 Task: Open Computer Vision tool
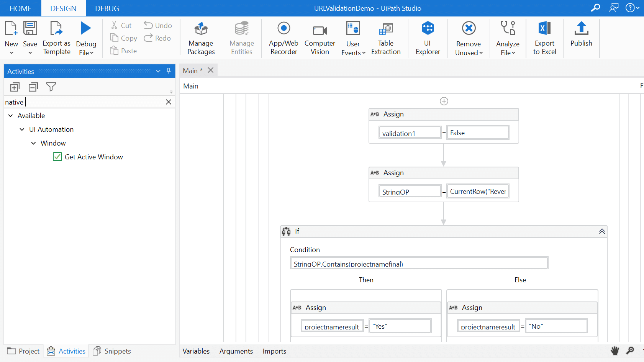320,38
